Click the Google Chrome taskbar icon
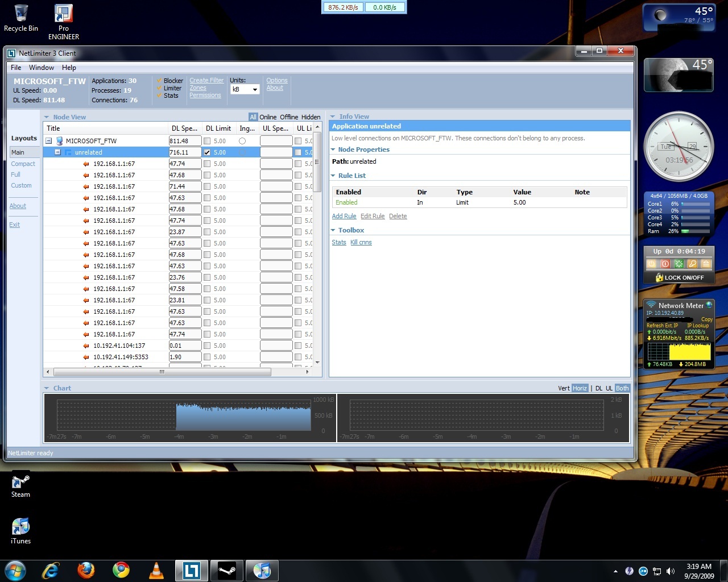This screenshot has height=582, width=728. coord(121,570)
